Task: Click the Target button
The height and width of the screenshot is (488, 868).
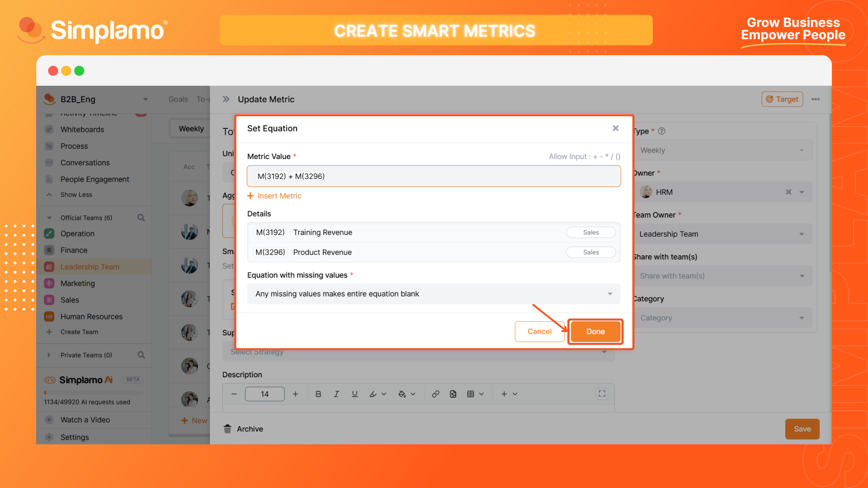Action: [x=782, y=99]
